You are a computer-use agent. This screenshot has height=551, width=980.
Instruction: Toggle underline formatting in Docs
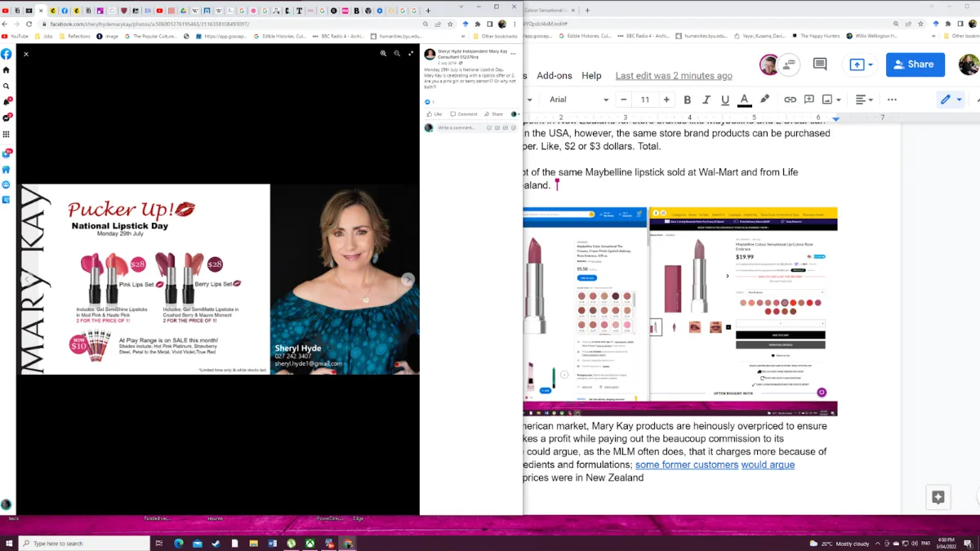pos(725,100)
